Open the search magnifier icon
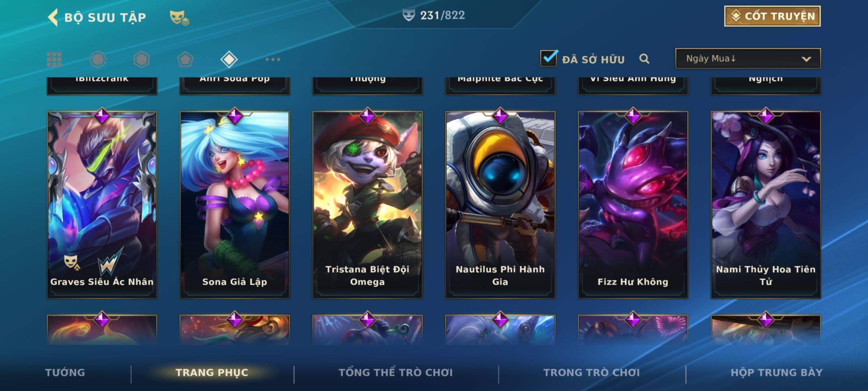This screenshot has height=391, width=868. (644, 59)
